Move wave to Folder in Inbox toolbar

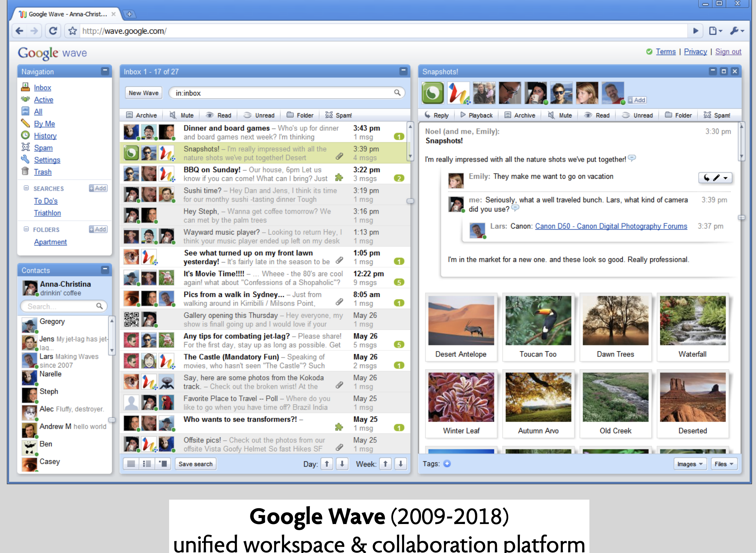[x=300, y=115]
